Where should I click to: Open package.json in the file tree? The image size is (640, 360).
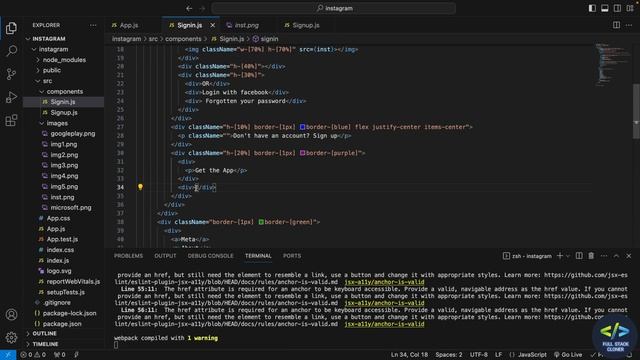pyautogui.click(x=62, y=324)
